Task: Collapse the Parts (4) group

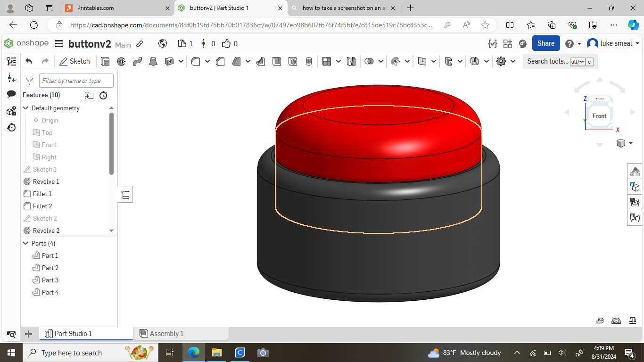Action: (x=26, y=243)
